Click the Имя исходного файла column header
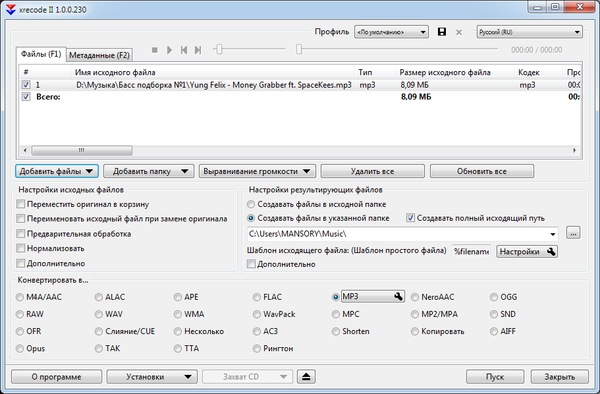600x394 pixels. pyautogui.click(x=213, y=72)
